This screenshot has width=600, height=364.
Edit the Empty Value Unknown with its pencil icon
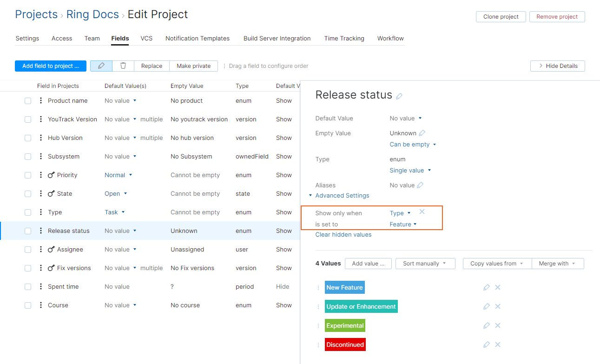click(x=422, y=133)
